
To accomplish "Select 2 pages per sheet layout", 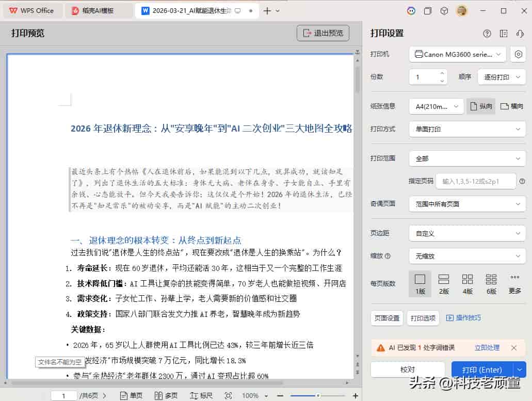I will click(444, 284).
